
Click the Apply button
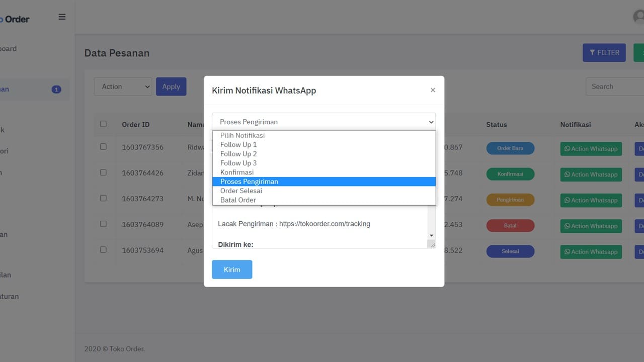(171, 86)
